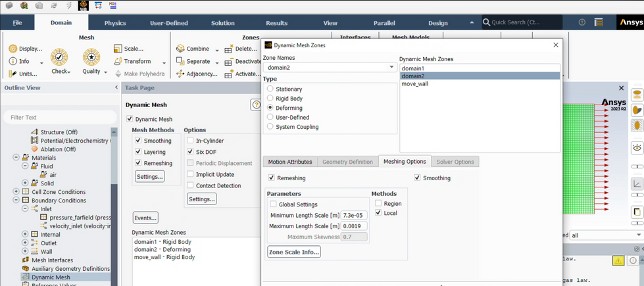This screenshot has width=644, height=286.
Task: Toggle Layering mesh method
Action: (138, 152)
